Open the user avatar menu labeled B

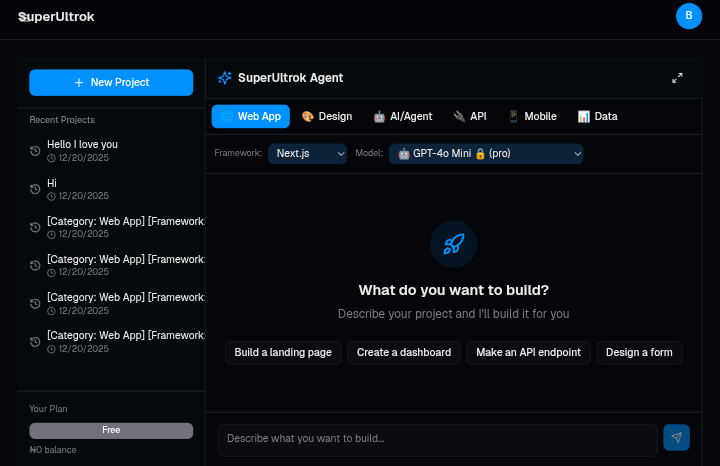(x=688, y=16)
